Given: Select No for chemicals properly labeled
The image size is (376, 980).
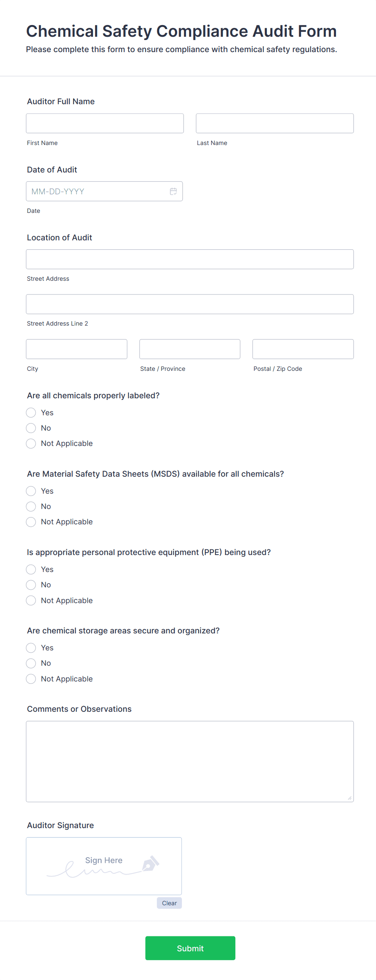Looking at the screenshot, I should [x=31, y=428].
